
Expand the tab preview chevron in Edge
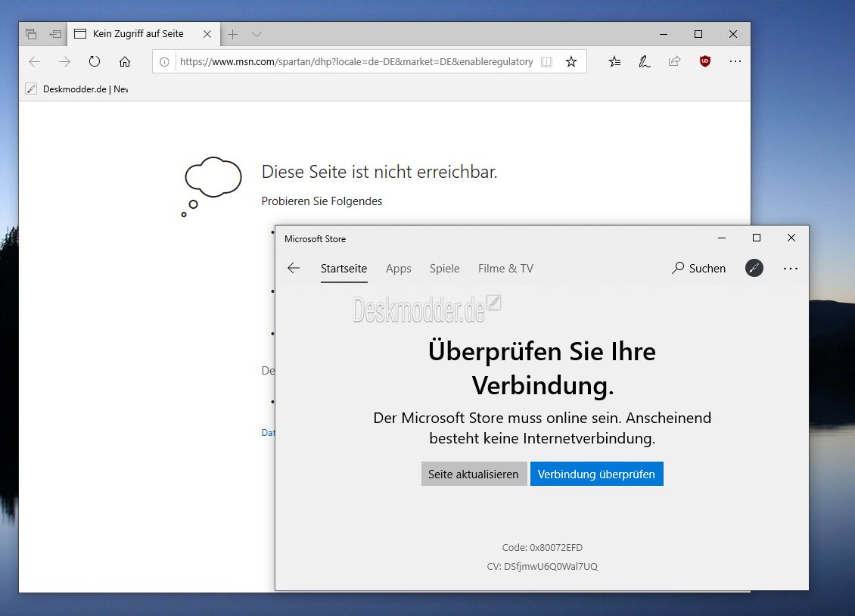coord(256,34)
